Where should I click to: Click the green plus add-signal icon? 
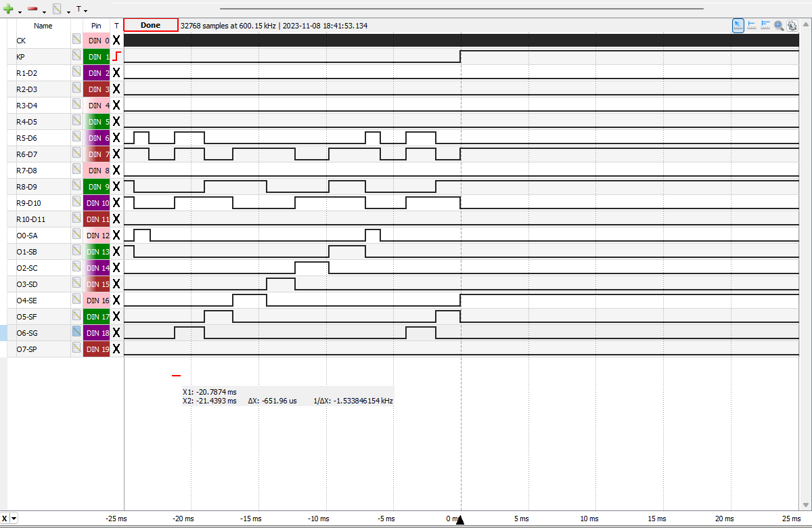click(x=9, y=9)
